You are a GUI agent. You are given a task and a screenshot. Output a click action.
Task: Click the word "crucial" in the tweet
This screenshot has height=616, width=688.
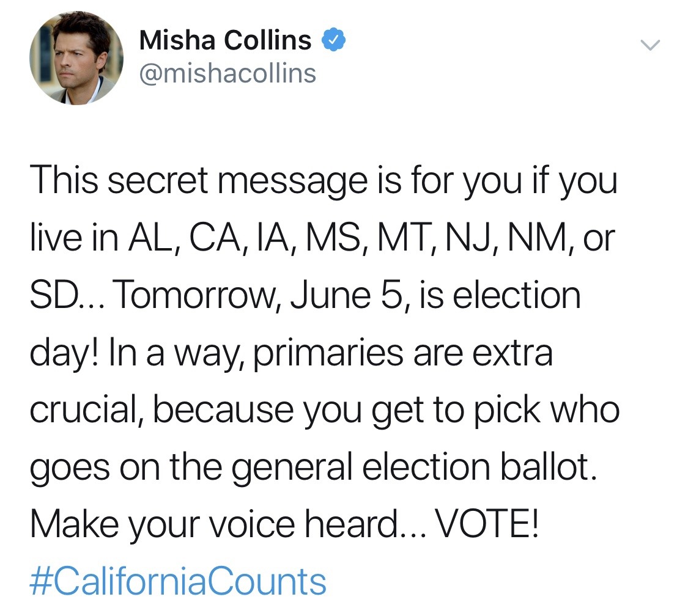[x=83, y=409]
